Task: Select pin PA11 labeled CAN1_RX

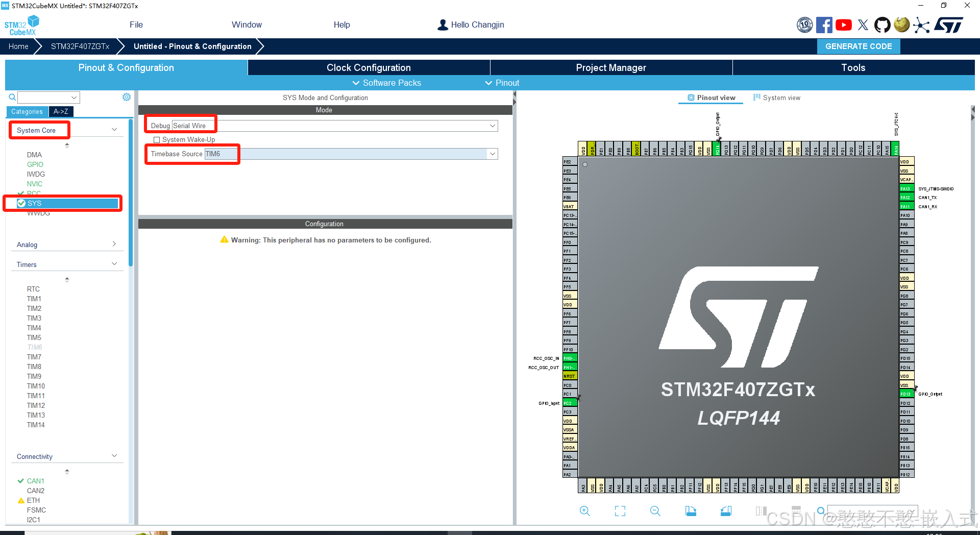Action: 906,207
